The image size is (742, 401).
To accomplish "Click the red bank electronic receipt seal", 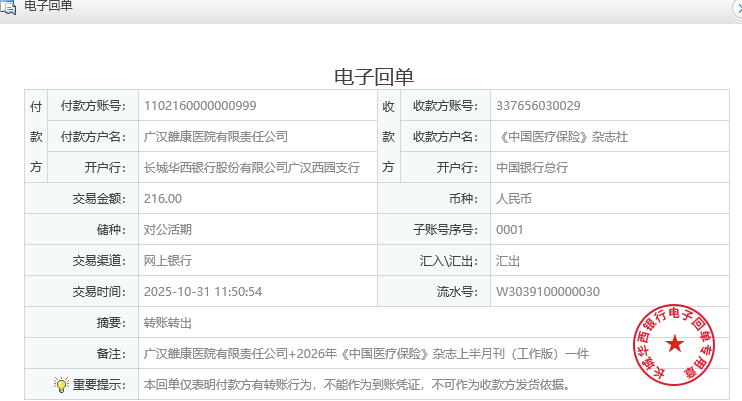I will point(676,344).
